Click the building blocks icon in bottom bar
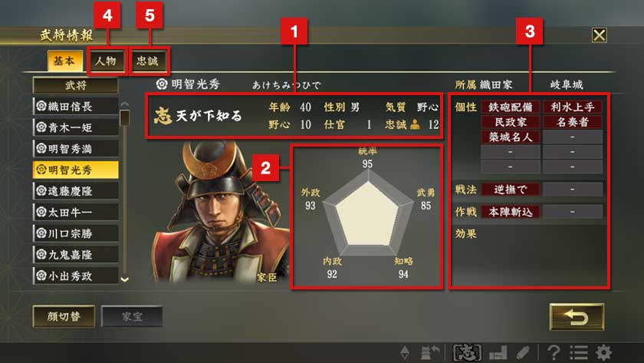 point(498,353)
